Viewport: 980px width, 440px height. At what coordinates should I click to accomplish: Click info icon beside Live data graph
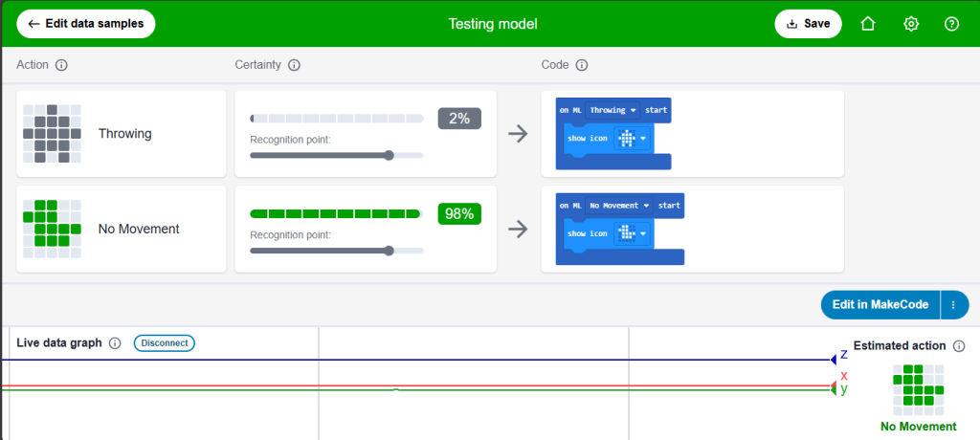tap(115, 343)
